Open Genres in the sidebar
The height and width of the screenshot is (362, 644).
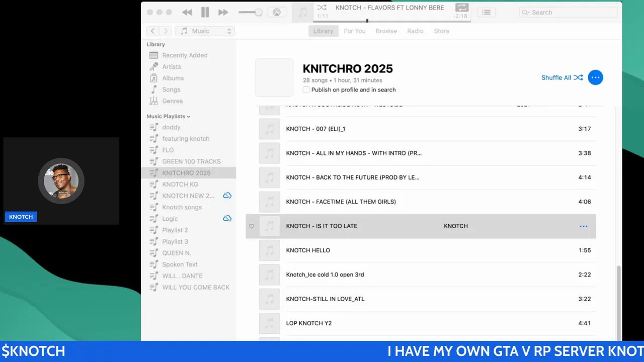coord(173,101)
